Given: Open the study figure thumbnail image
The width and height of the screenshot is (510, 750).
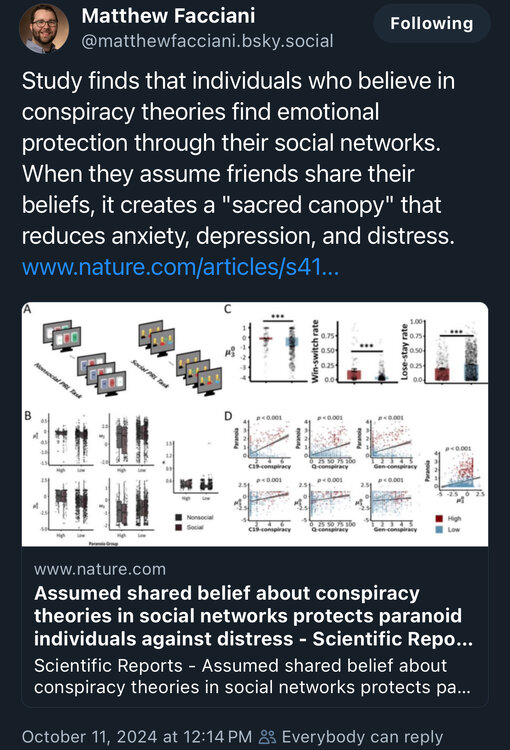Looking at the screenshot, I should pyautogui.click(x=255, y=424).
